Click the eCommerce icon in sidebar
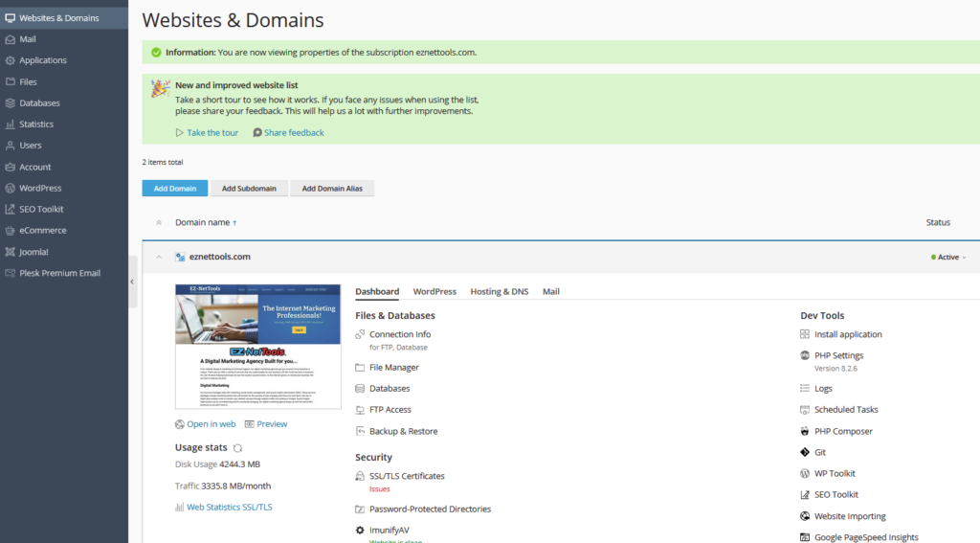Viewport: 980px width, 543px height. pos(10,231)
